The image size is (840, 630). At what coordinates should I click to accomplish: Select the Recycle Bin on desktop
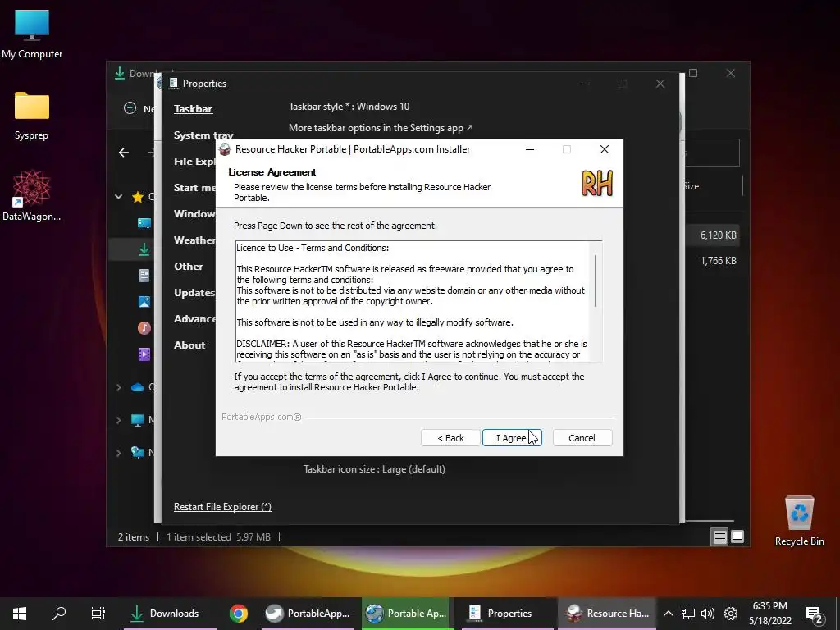799,521
